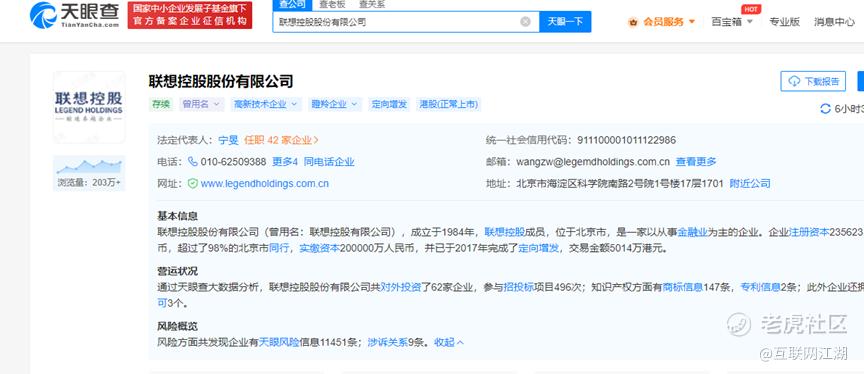The height and width of the screenshot is (374, 864).
Task: Open 消息中心 in the top navigation
Action: [834, 22]
